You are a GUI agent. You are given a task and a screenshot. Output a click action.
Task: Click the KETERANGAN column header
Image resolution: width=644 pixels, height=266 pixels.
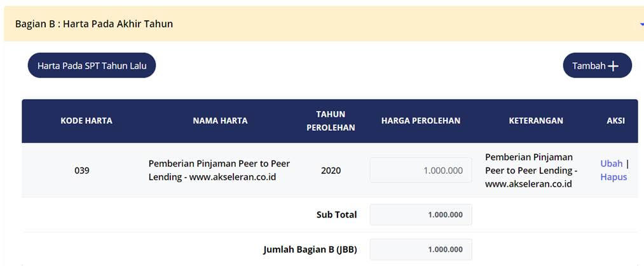(x=536, y=121)
